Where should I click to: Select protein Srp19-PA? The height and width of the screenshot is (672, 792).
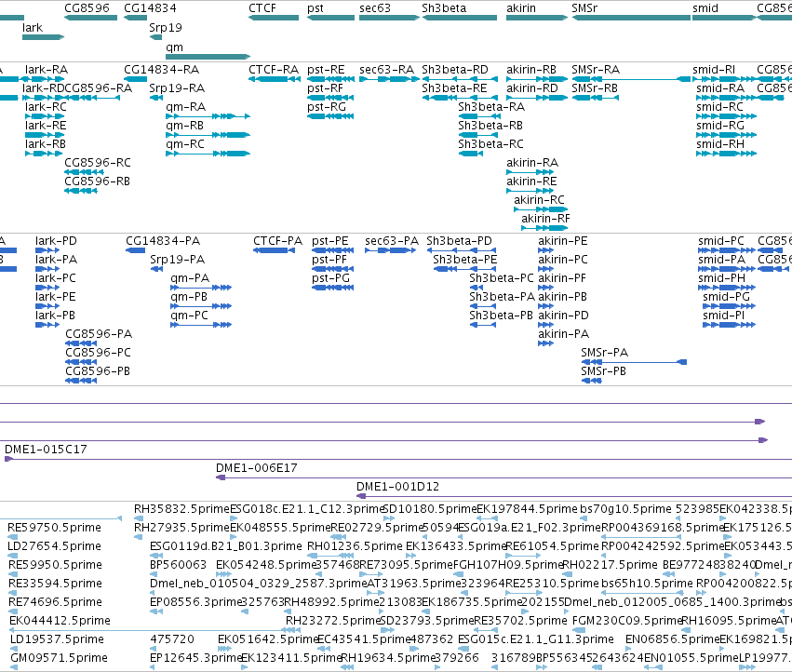(x=177, y=260)
